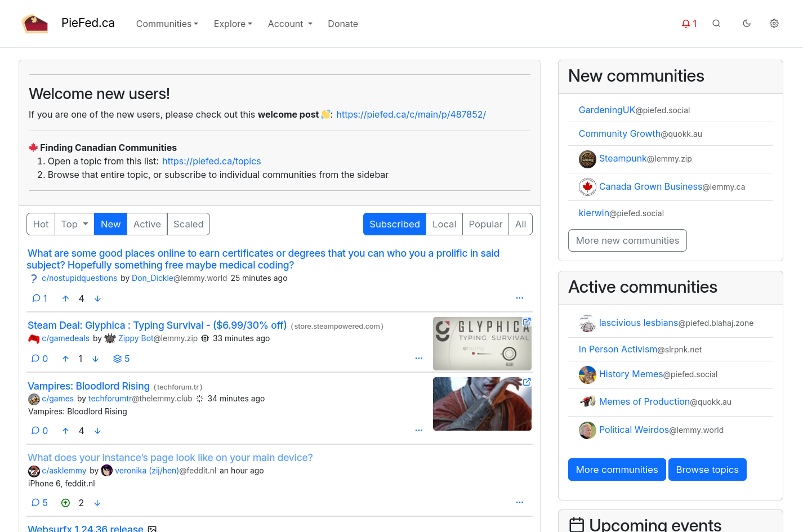Open settings gear icon
The height and width of the screenshot is (532, 803).
pos(774,24)
